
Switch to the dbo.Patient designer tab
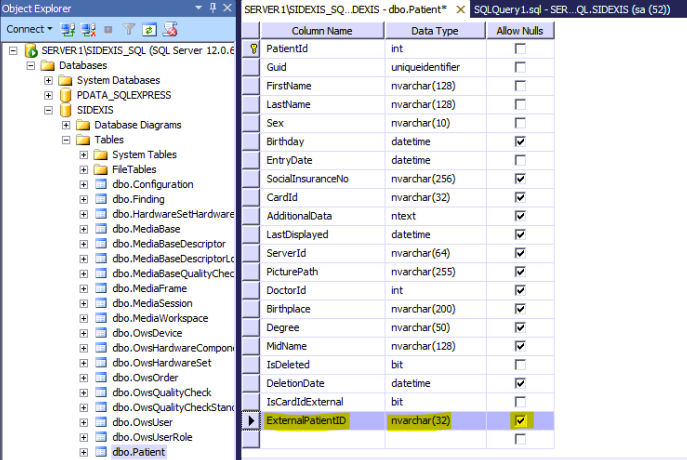tap(345, 9)
